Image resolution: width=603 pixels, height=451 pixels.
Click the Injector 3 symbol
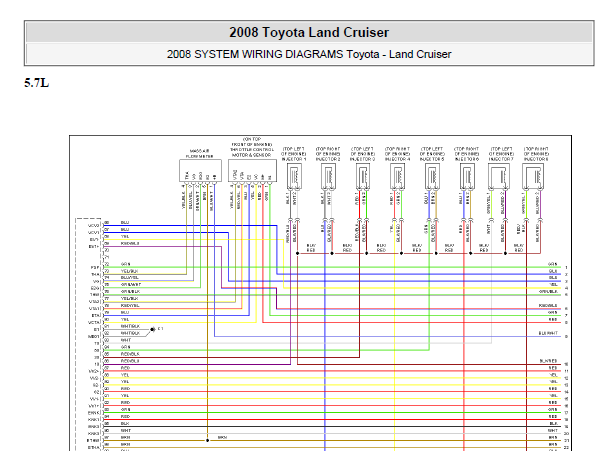[363, 176]
